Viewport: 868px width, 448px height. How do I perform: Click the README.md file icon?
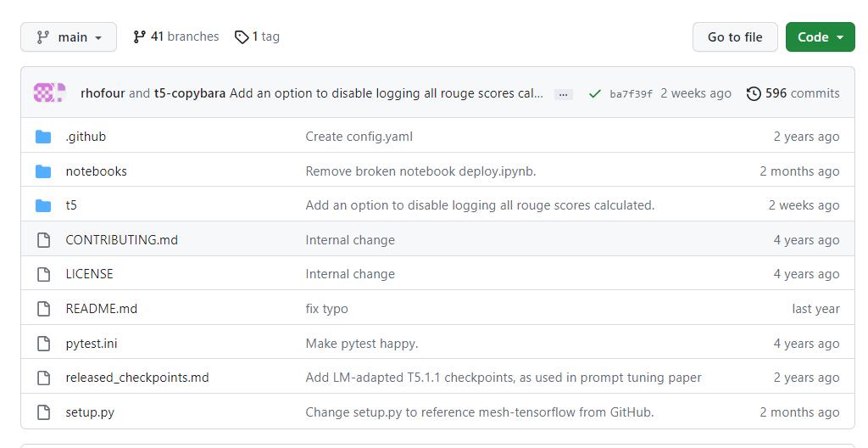point(43,309)
